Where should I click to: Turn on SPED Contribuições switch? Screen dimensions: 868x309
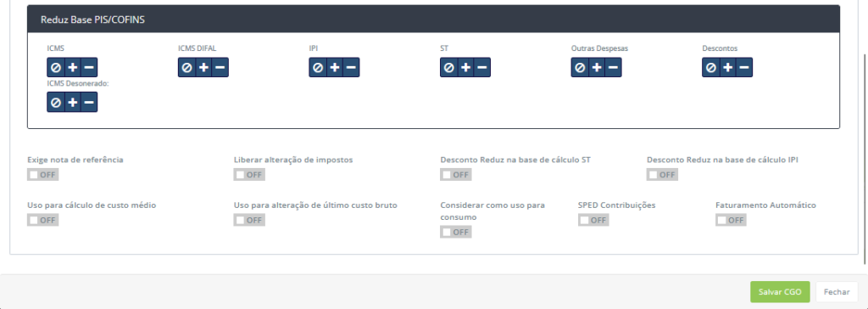tap(593, 220)
